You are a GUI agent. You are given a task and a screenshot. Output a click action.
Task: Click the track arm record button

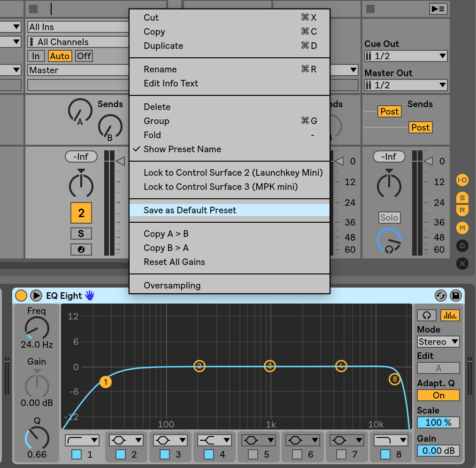click(81, 250)
